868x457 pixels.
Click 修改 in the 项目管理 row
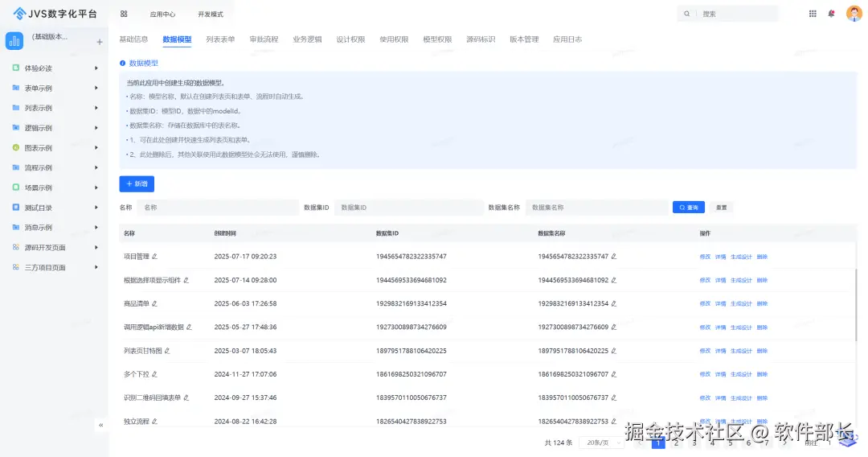[x=705, y=257]
